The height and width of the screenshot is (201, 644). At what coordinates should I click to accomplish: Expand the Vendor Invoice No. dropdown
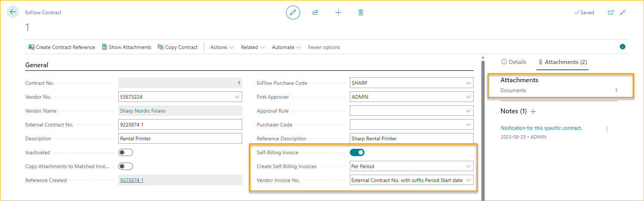tap(469, 180)
